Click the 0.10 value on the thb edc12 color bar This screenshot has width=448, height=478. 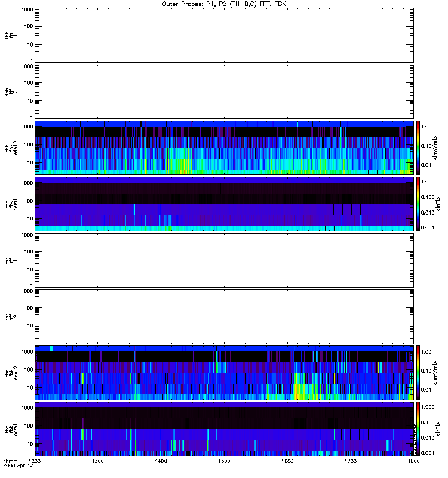coord(426,146)
